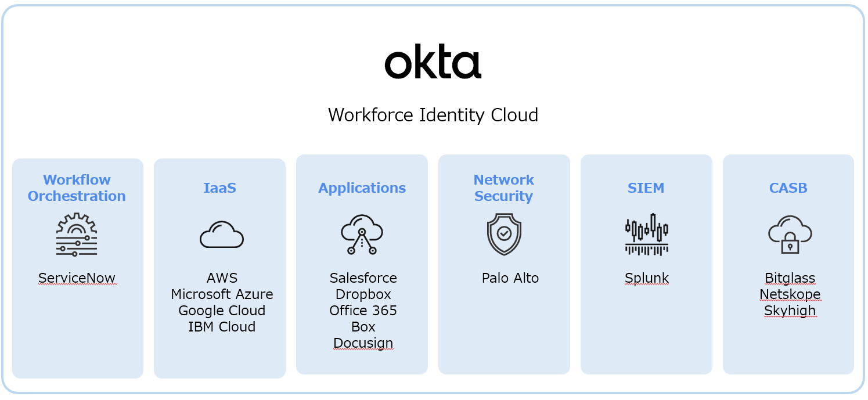Image resolution: width=868 pixels, height=400 pixels.
Task: Click the Office 365 entry
Action: (x=363, y=311)
